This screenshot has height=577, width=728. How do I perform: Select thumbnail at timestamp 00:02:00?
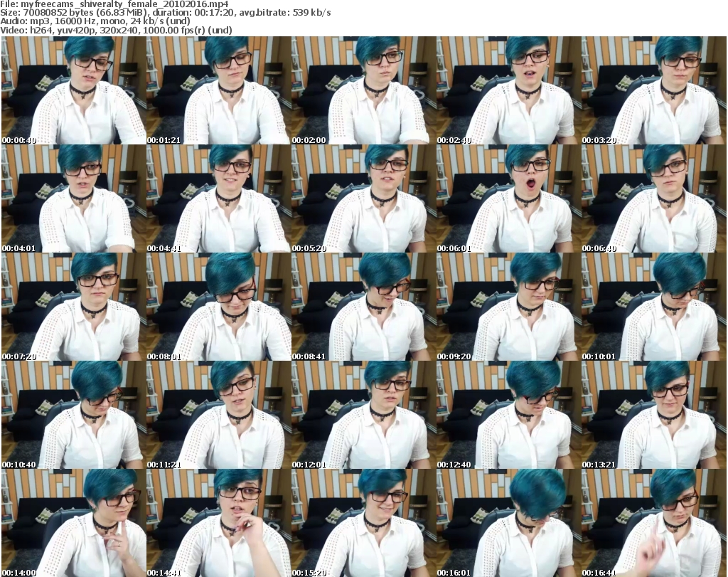363,90
